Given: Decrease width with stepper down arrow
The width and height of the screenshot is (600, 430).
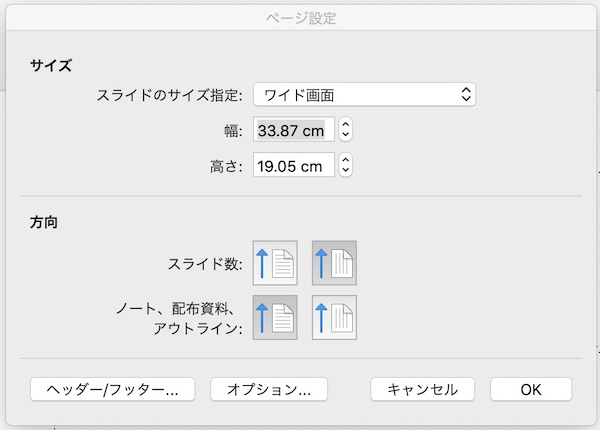Looking at the screenshot, I should coord(345,135).
